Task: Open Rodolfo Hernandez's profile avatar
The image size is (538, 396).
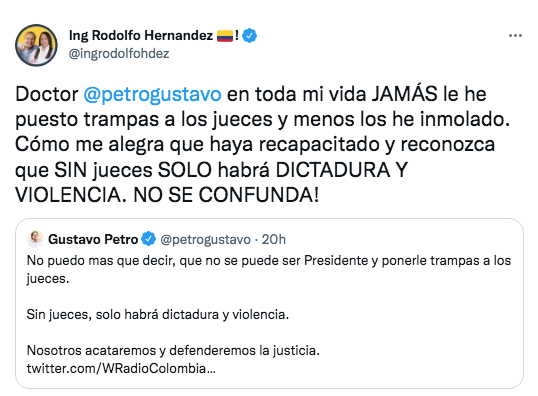Action: pos(36,45)
